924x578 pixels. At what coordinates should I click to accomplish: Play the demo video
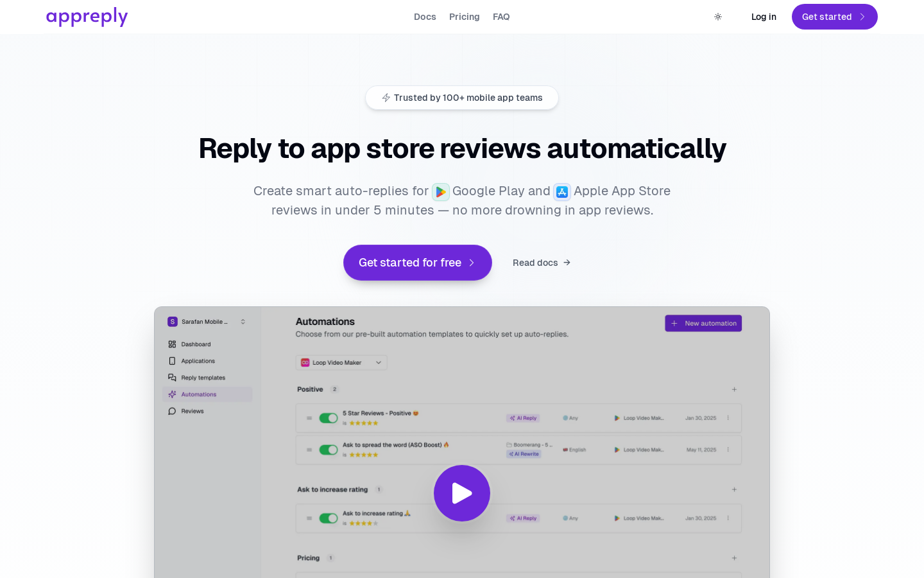pos(462,493)
